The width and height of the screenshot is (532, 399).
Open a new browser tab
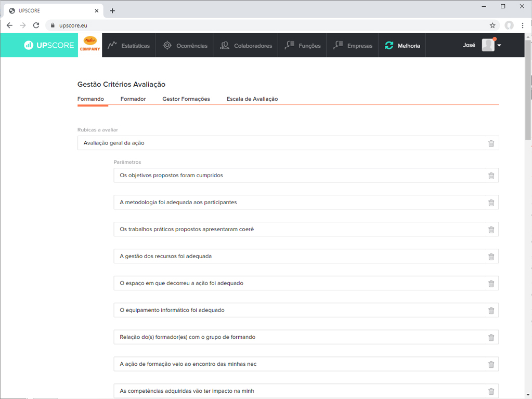112,11
